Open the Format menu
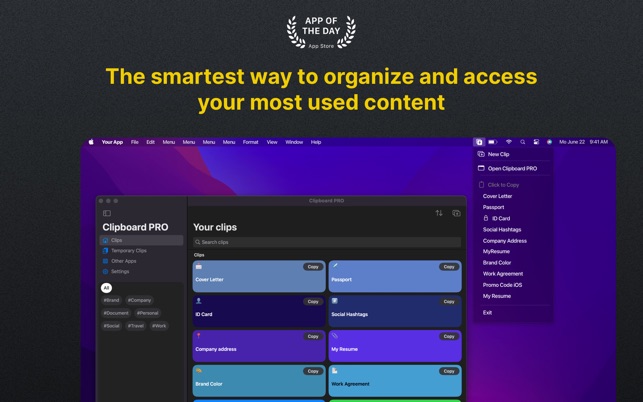 (x=250, y=142)
